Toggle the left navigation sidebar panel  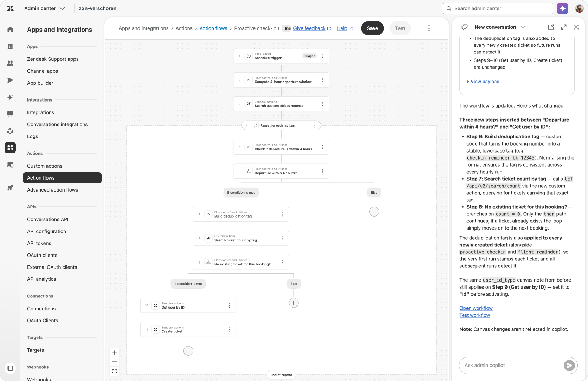click(10, 368)
